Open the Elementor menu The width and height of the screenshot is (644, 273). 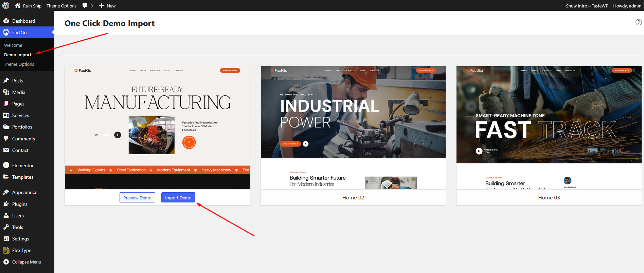[x=27, y=165]
